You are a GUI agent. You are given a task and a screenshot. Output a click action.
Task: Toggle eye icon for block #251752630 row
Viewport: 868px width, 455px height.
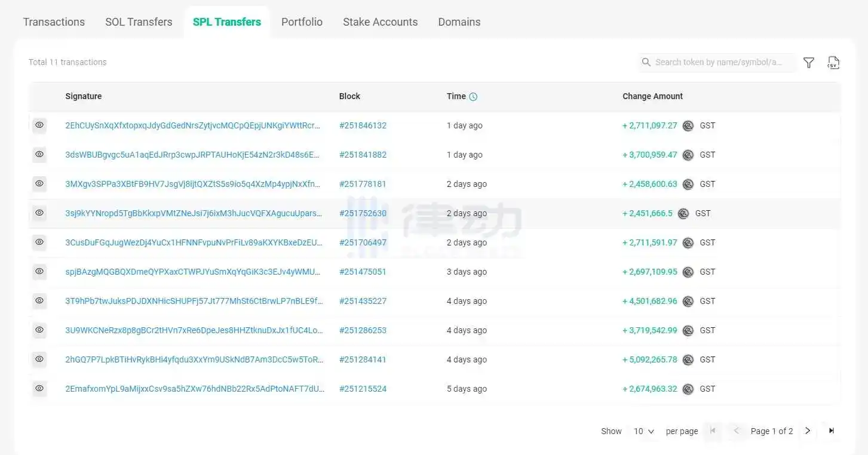[x=39, y=213]
